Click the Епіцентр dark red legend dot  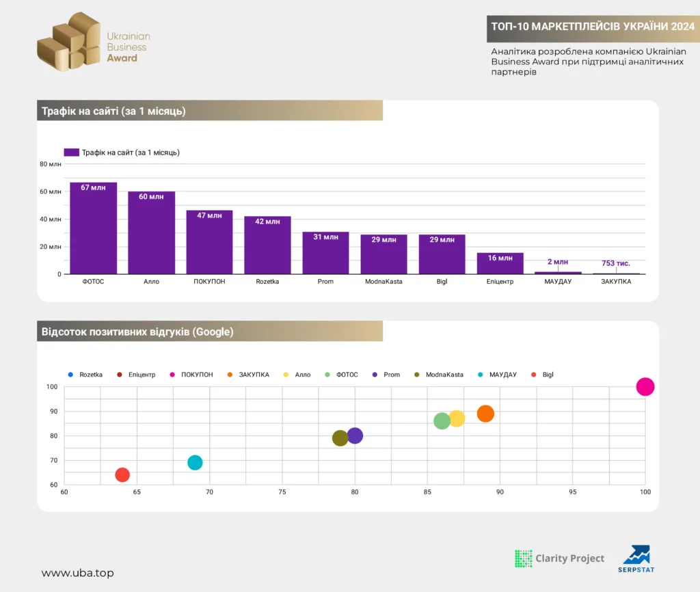pos(120,375)
